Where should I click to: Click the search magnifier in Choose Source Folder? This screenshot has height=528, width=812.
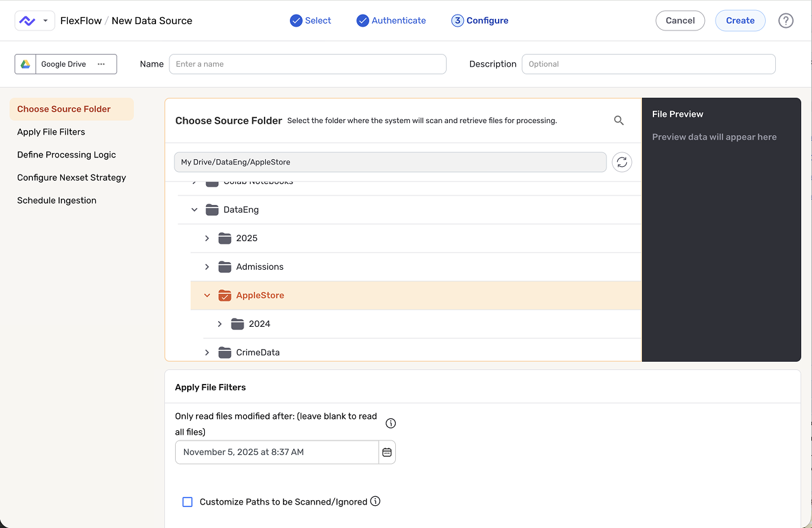click(619, 121)
